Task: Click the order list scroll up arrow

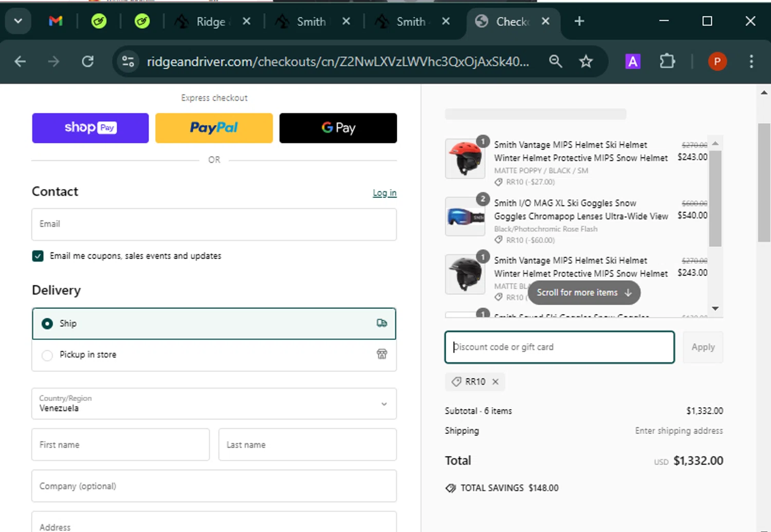Action: coord(715,143)
